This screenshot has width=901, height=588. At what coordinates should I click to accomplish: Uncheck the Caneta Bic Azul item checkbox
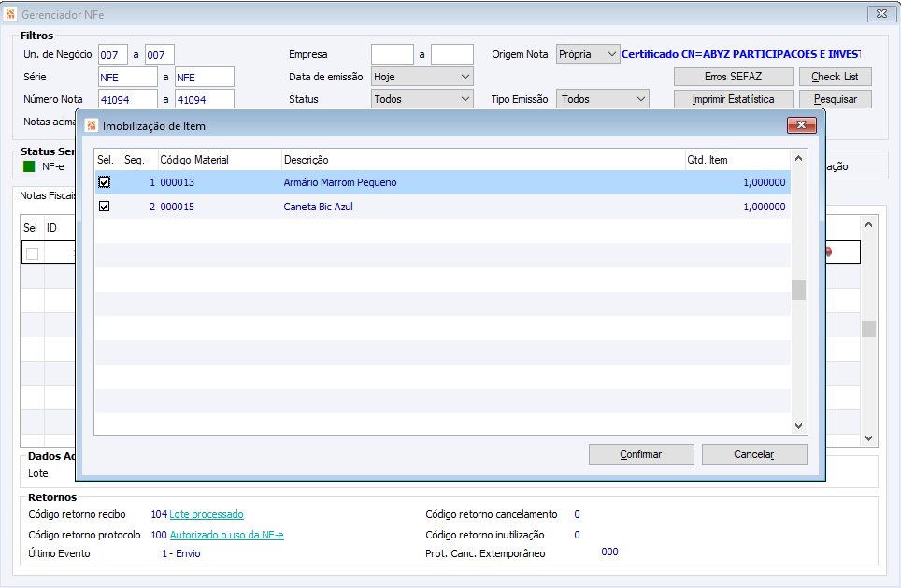[x=104, y=207]
